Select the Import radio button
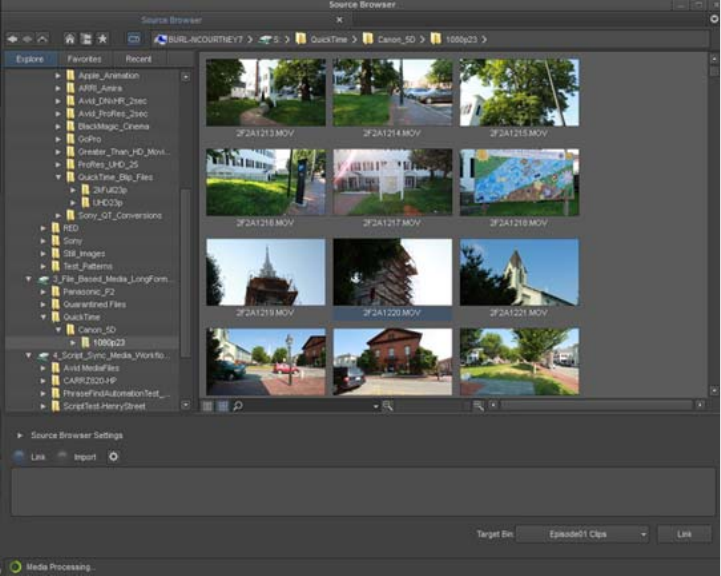This screenshot has height=576, width=721. tap(62, 456)
